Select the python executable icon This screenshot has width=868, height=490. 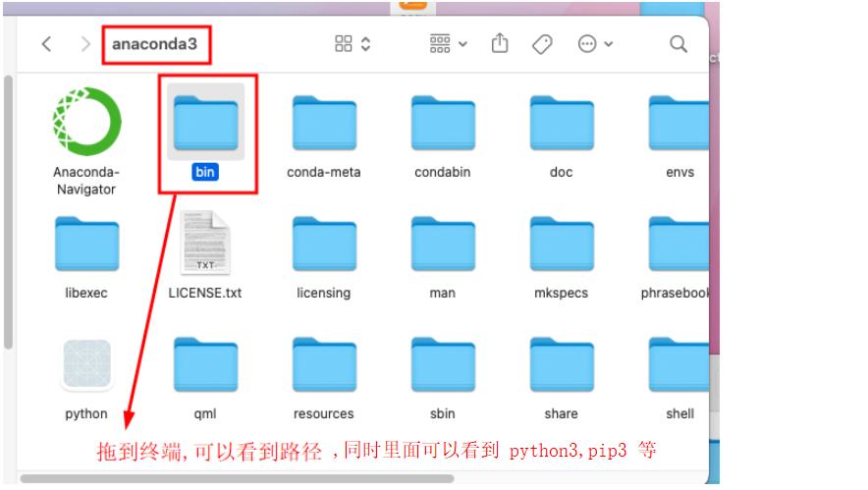point(86,366)
